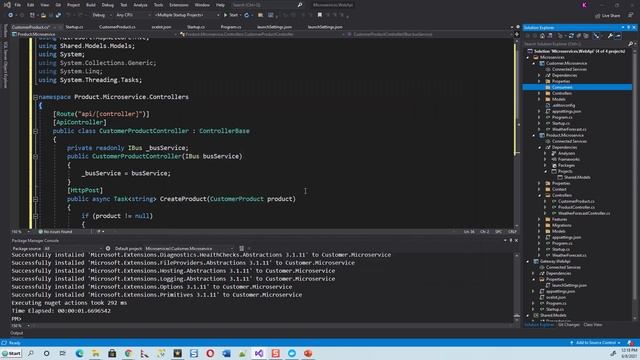640x360 pixels.
Task: Click the File Explorer taskbar icon
Action: pos(96,353)
